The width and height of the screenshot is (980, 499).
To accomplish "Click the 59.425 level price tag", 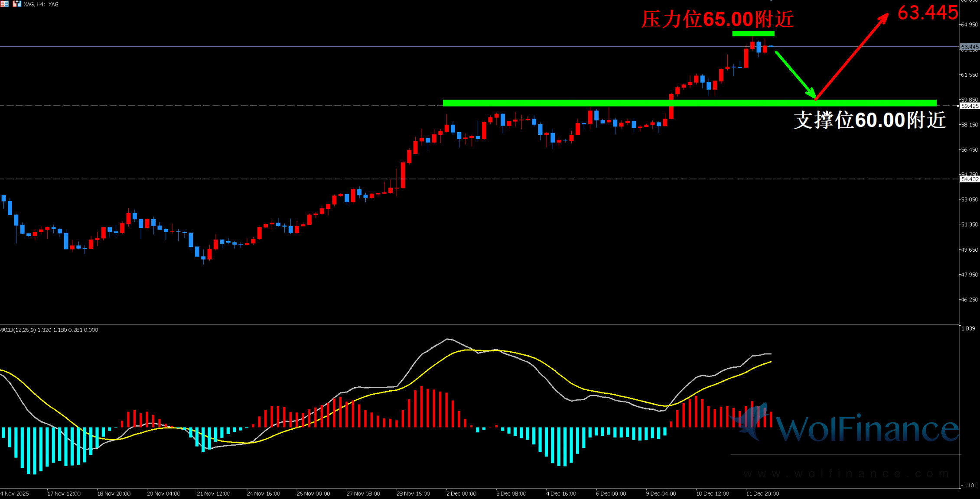I will [x=969, y=106].
